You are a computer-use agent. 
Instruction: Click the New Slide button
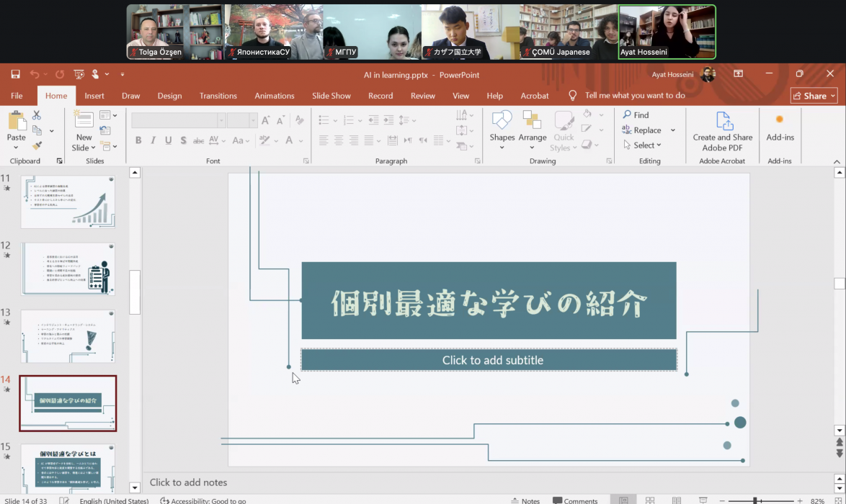84,130
